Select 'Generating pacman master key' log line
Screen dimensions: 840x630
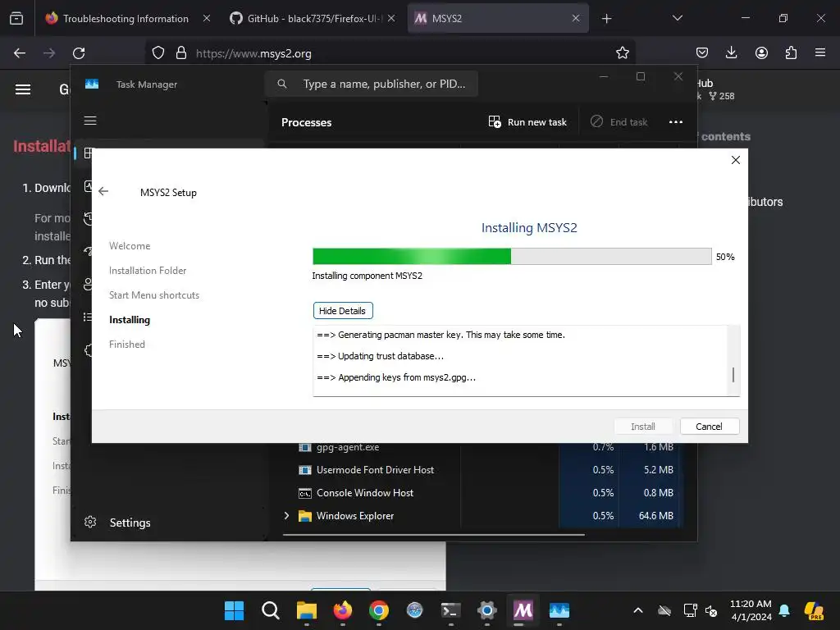441,335
